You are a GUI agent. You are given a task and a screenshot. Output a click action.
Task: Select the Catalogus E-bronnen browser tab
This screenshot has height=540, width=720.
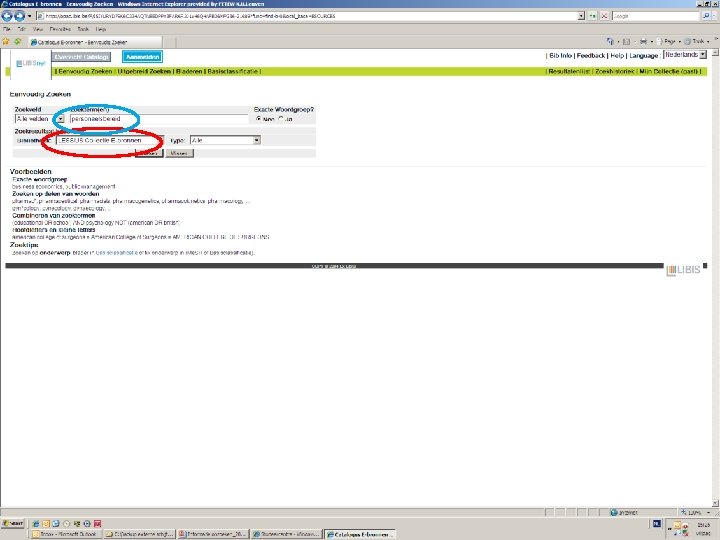(94, 42)
